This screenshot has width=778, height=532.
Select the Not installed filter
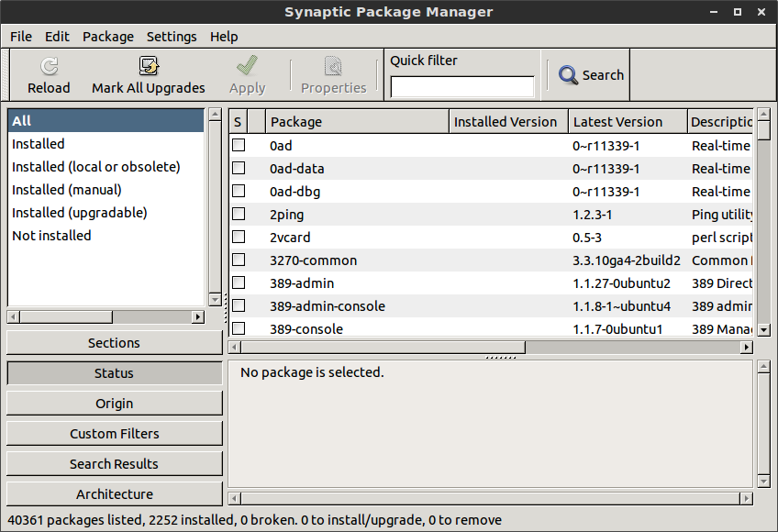click(x=106, y=235)
